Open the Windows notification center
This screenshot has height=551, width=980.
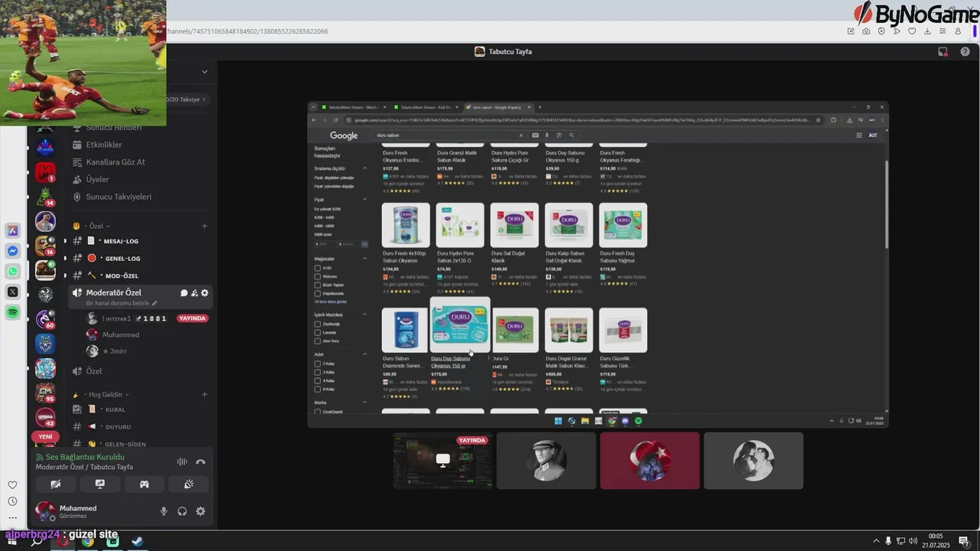click(964, 541)
